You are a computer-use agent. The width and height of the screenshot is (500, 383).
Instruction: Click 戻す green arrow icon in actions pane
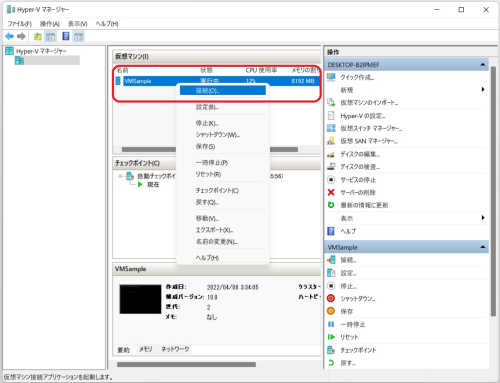pos(331,363)
